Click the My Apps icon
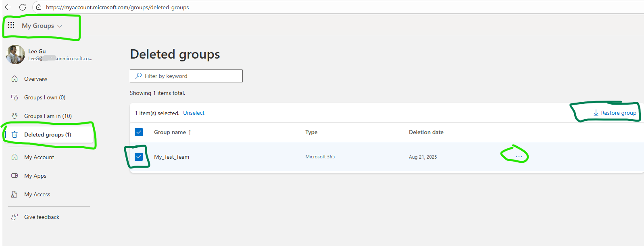Viewport: 644px width, 246px height. (x=15, y=176)
